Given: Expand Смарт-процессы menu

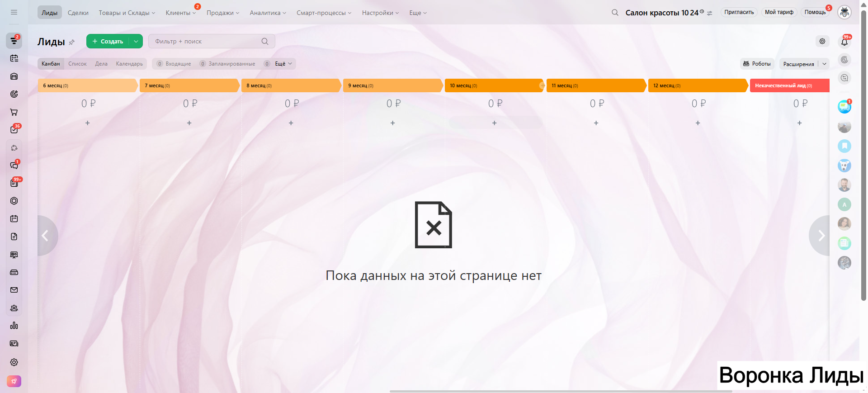Looking at the screenshot, I should [x=324, y=13].
